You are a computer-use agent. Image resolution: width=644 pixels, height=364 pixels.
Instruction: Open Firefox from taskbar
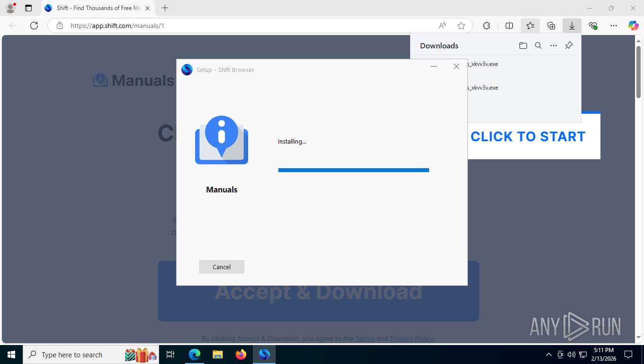click(241, 355)
